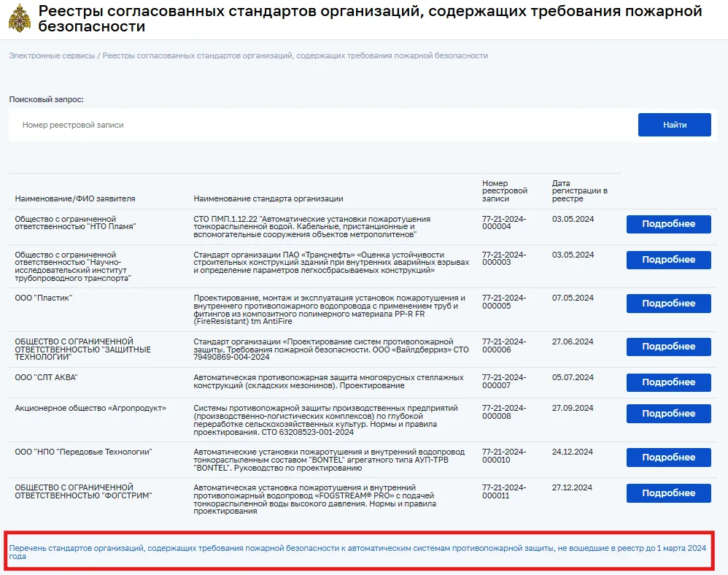Select record number 77-21-2024-000008
This screenshot has height=575, width=728.
coord(504,412)
